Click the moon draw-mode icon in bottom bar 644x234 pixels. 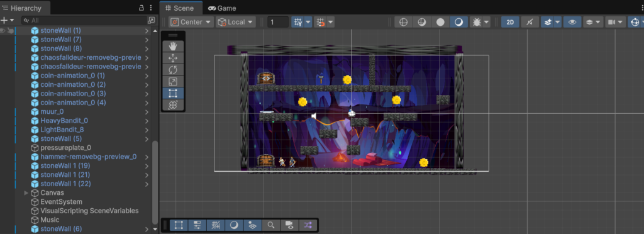tap(234, 225)
